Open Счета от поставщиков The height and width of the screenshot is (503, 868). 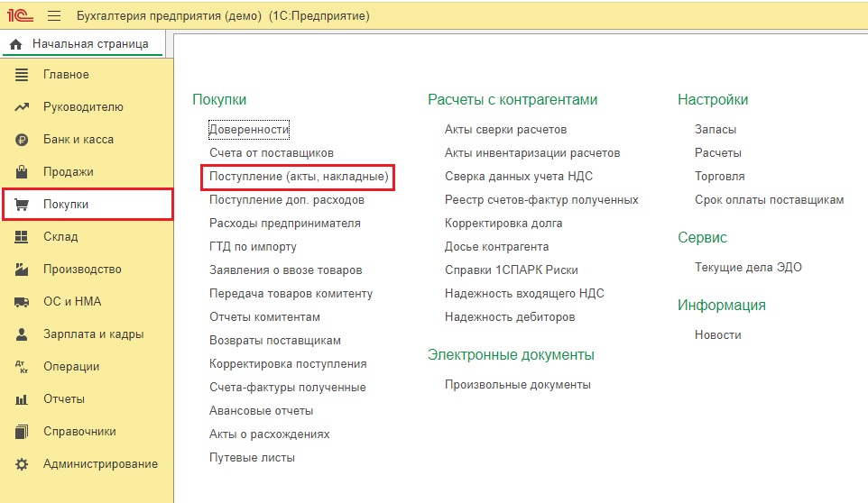click(272, 153)
